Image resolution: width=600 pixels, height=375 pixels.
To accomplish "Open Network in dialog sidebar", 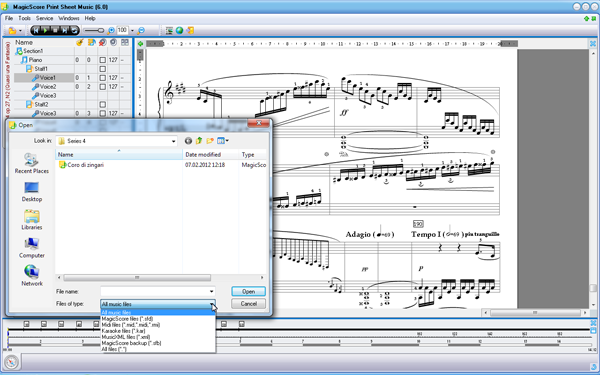I will point(31,276).
